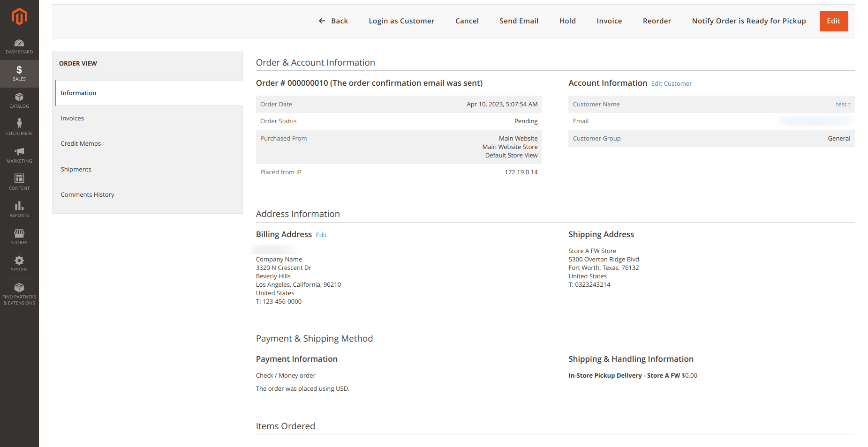
Task: Switch to the Credit Memos tab
Action: tap(81, 144)
